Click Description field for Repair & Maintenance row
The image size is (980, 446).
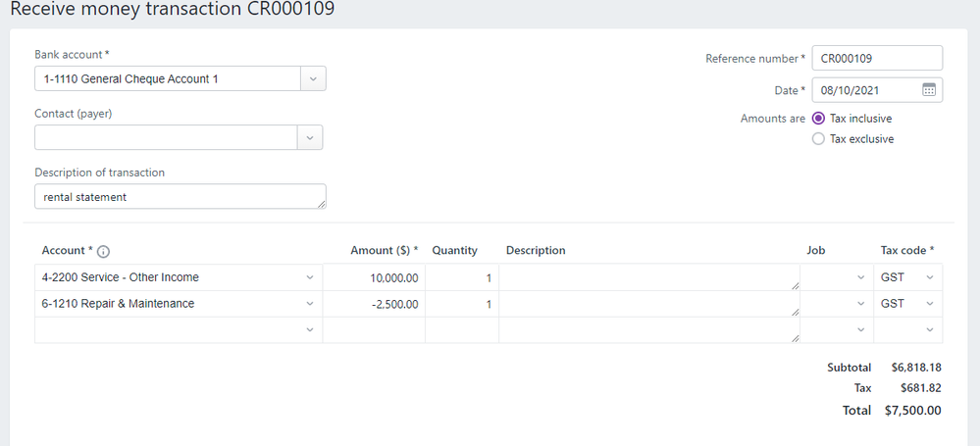click(x=647, y=304)
